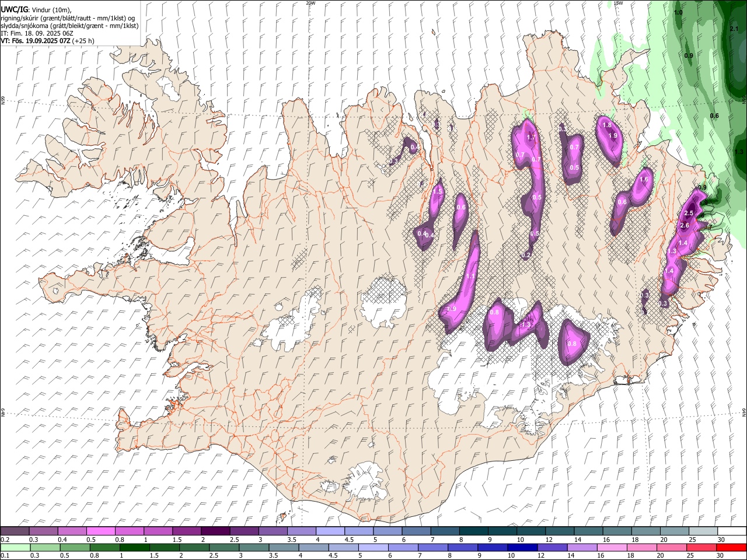Select the dark purple 2 swatch in the upper legend
This screenshot has width=747, height=560.
[215, 531]
